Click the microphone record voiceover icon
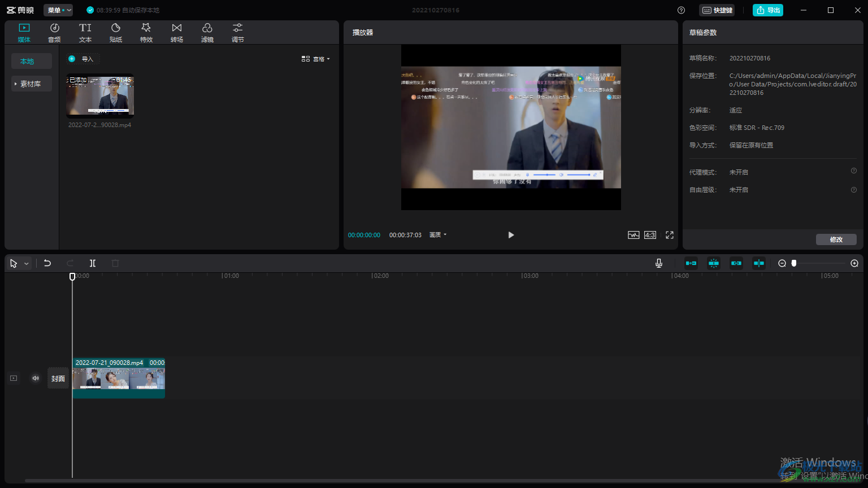 pyautogui.click(x=659, y=263)
